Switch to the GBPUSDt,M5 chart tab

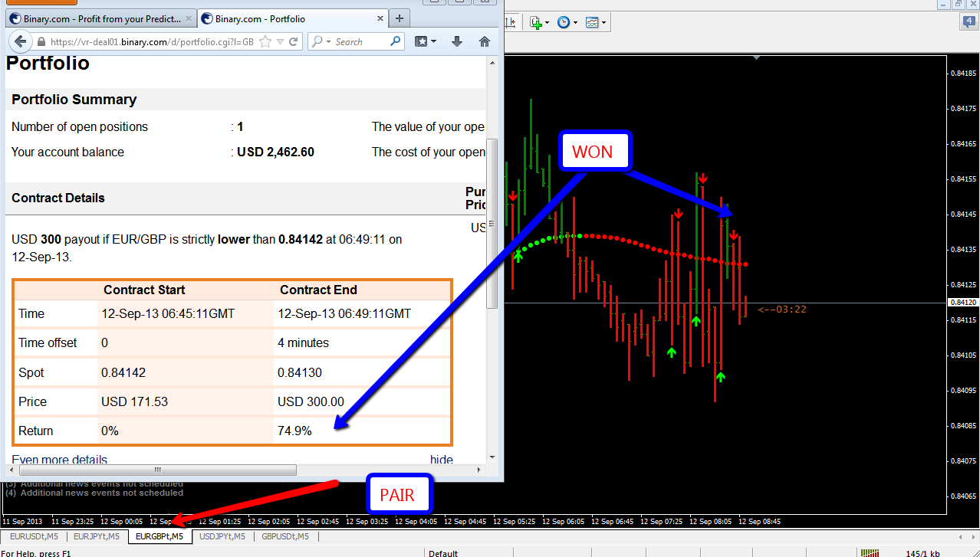[x=285, y=536]
